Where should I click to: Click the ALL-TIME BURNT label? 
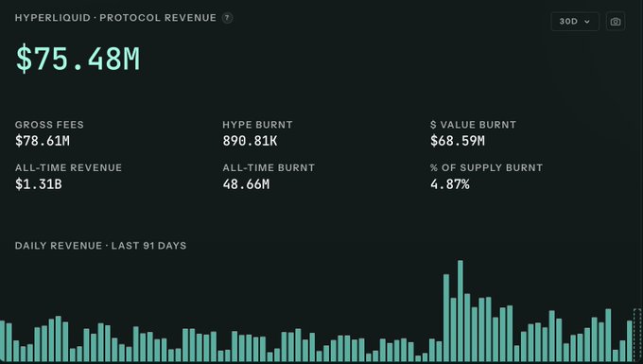tap(269, 167)
